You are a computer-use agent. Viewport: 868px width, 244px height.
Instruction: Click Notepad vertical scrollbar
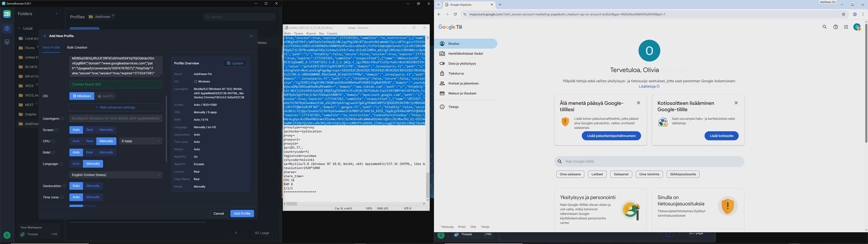(428, 184)
